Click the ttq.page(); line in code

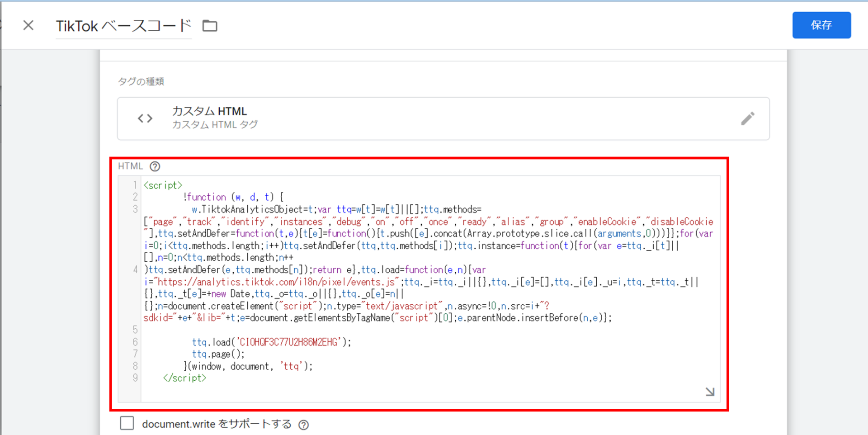[218, 354]
